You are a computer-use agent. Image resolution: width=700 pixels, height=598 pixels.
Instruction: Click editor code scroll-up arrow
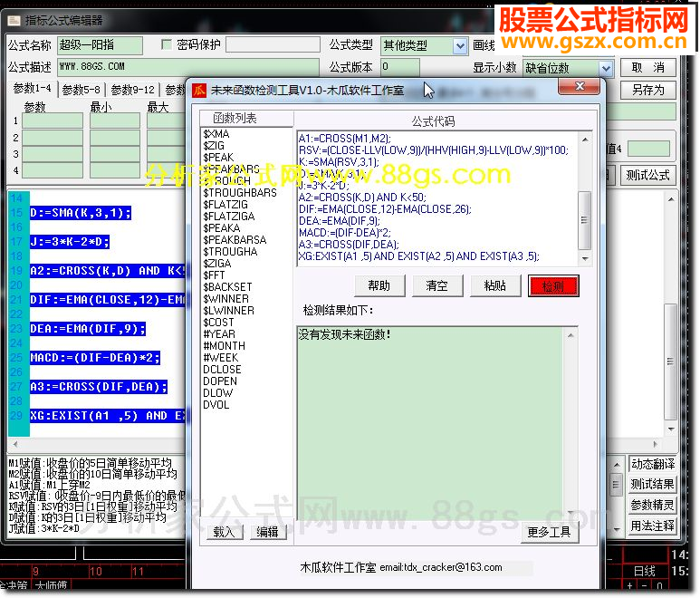click(670, 199)
